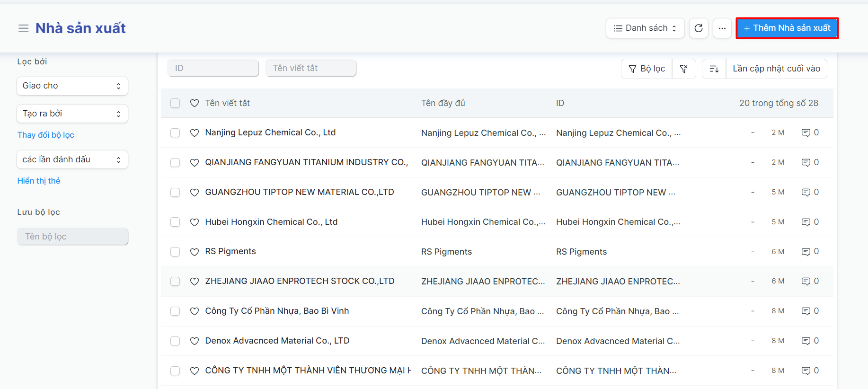Image resolution: width=868 pixels, height=389 pixels.
Task: Click heart icon for Nanjing Lepuz Chemical
Action: coord(195,133)
